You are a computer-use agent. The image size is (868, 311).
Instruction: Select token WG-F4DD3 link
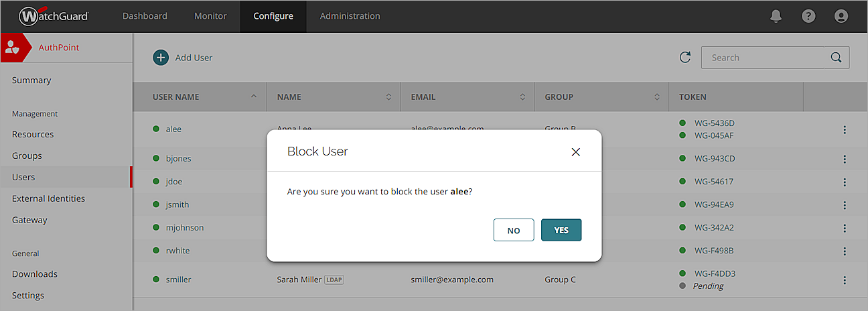[715, 273]
